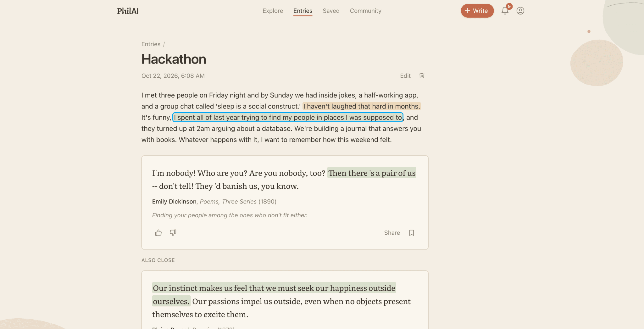This screenshot has width=644, height=329.
Task: Share the Dickinson quote
Action: [x=392, y=233]
